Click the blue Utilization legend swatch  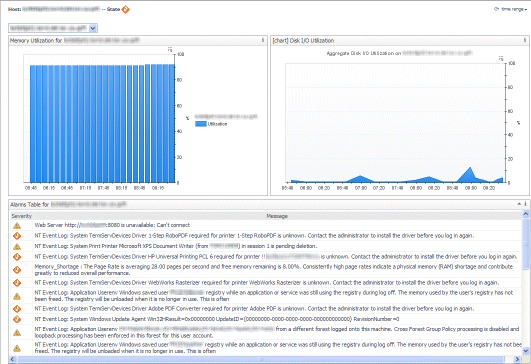point(201,124)
